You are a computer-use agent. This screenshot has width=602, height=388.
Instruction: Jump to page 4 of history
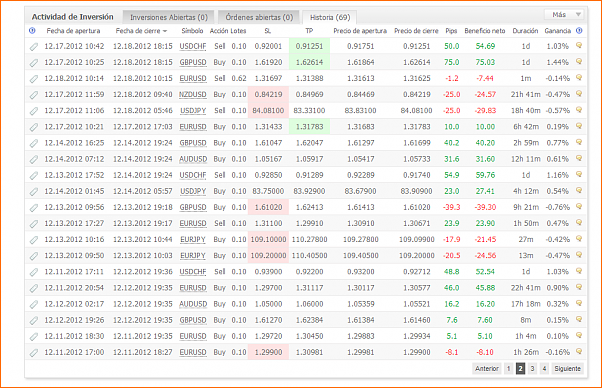pos(544,368)
